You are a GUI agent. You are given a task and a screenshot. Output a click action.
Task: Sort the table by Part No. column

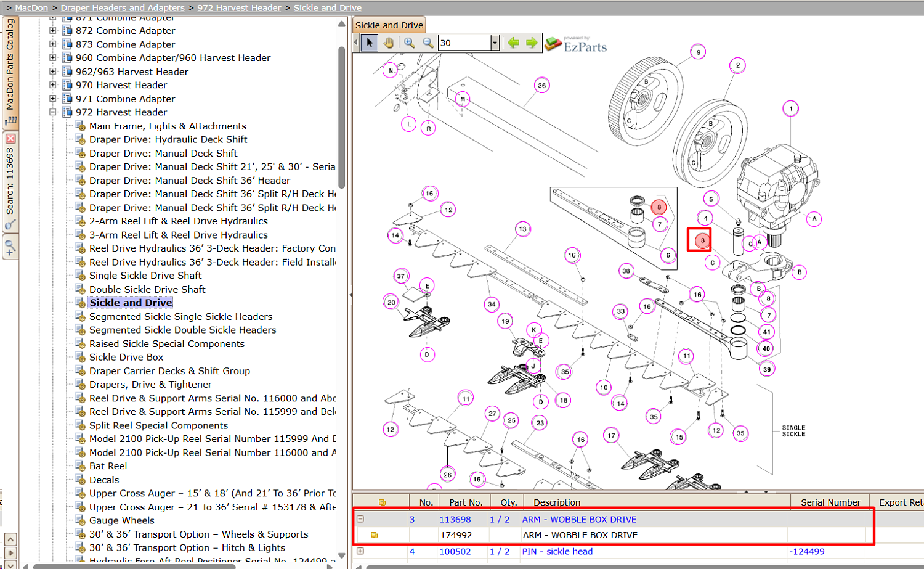466,502
